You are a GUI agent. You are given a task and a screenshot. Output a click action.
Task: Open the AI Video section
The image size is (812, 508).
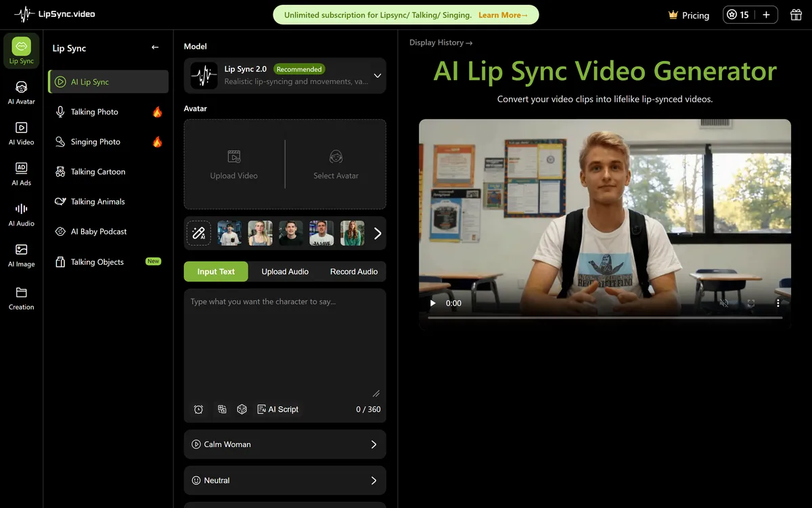22,133
